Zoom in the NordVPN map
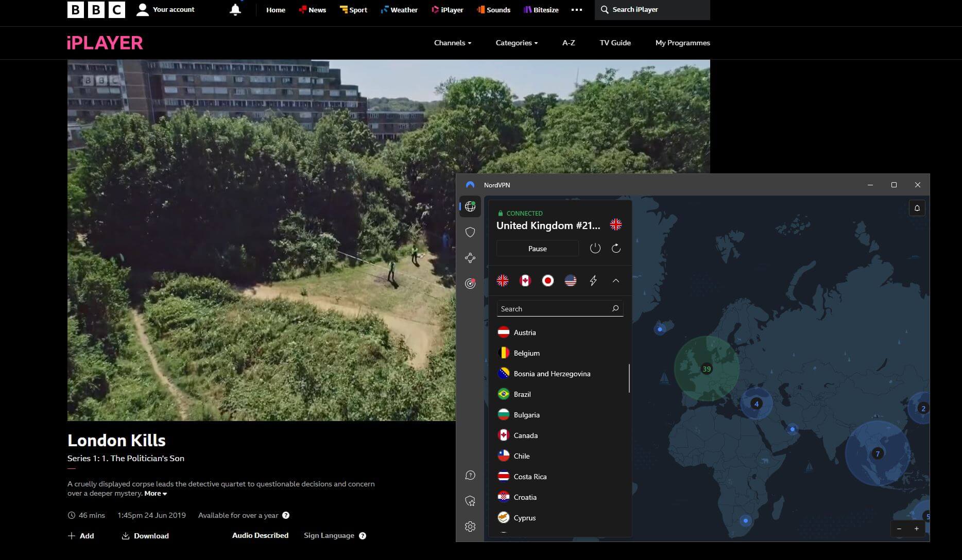The image size is (962, 560). [917, 529]
